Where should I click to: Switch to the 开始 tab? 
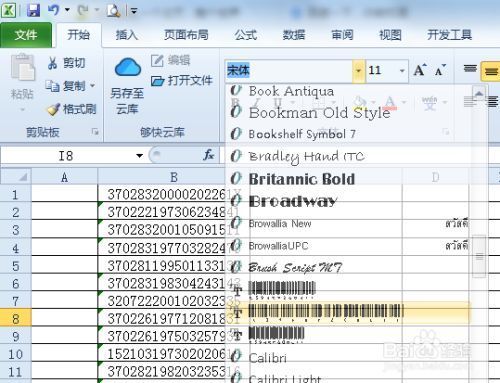tap(79, 35)
